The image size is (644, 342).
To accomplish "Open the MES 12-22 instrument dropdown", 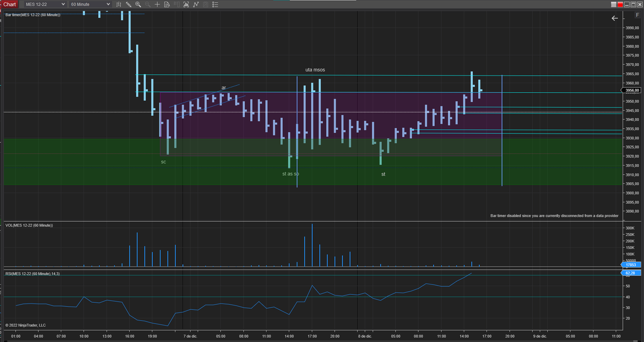I will coord(46,4).
